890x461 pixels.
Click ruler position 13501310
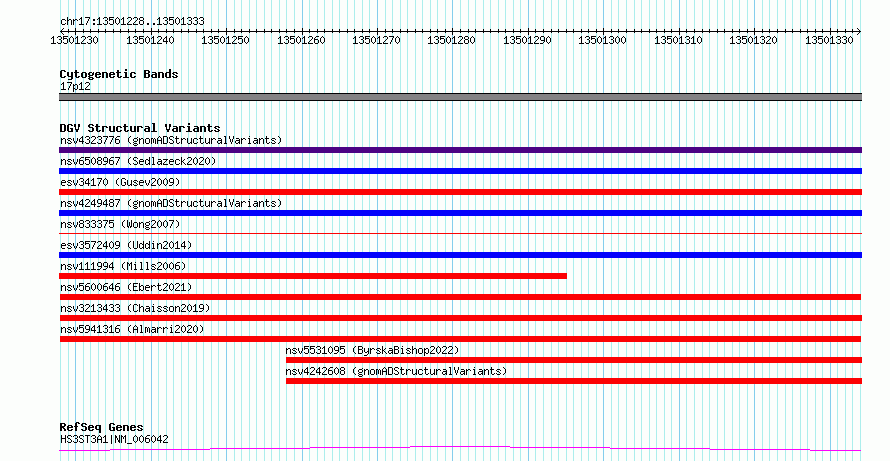click(678, 40)
